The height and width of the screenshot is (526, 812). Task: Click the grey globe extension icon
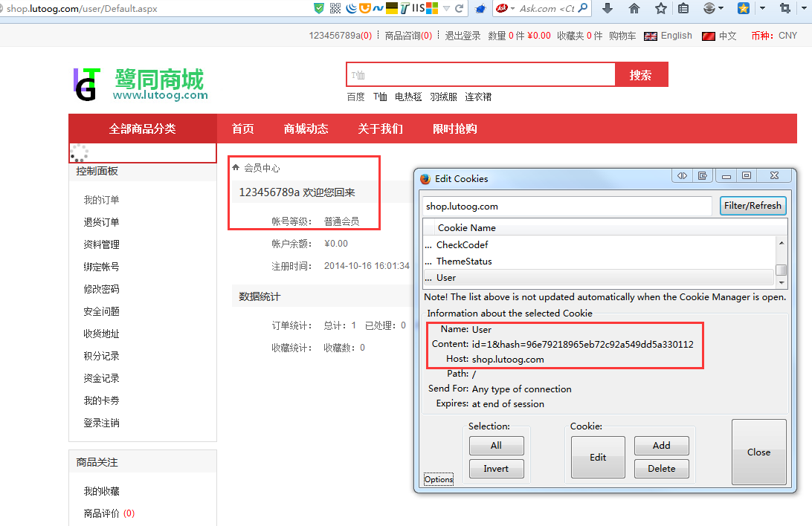(x=709, y=8)
